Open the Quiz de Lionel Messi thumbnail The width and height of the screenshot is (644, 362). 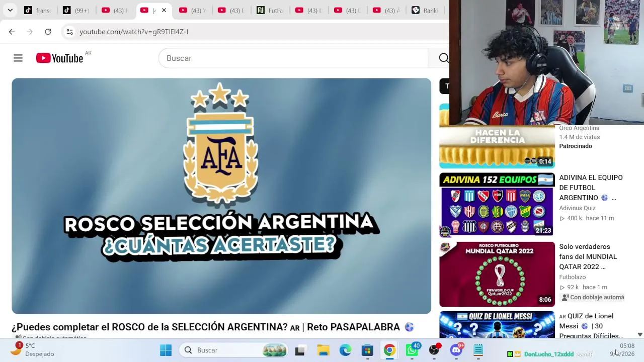point(497,325)
